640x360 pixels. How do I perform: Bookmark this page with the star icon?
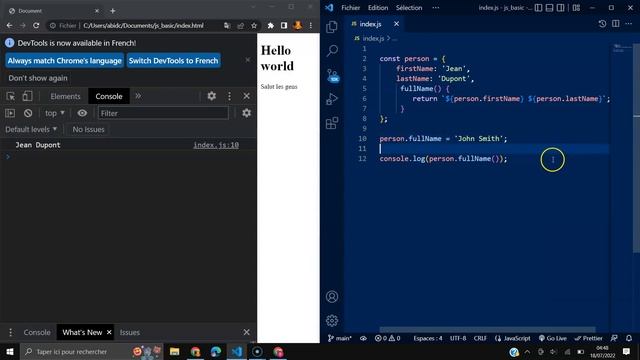[254, 25]
